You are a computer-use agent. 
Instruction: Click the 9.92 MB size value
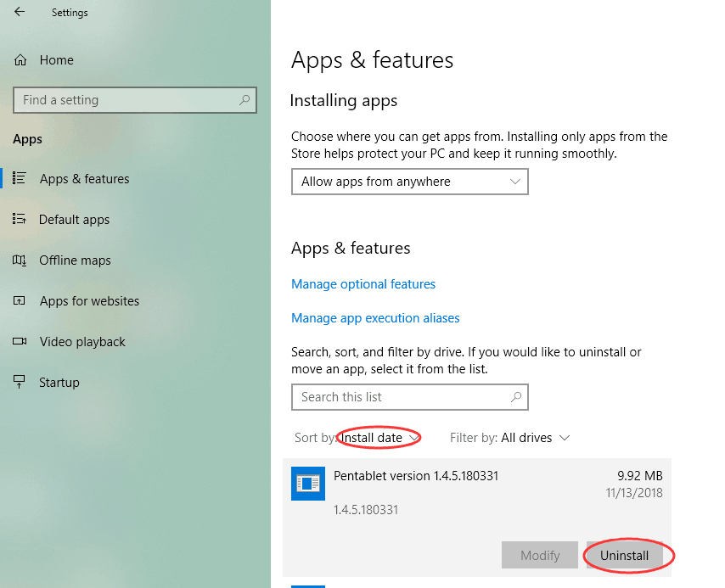tap(640, 476)
